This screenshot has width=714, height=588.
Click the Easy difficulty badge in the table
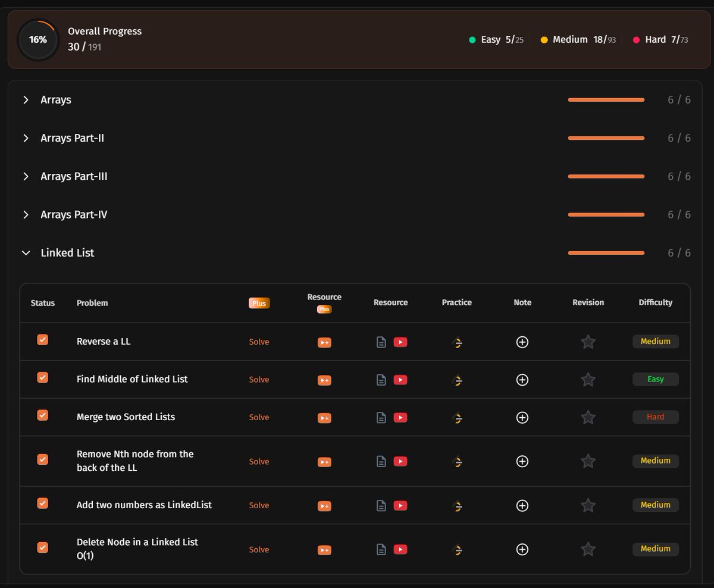coord(655,379)
